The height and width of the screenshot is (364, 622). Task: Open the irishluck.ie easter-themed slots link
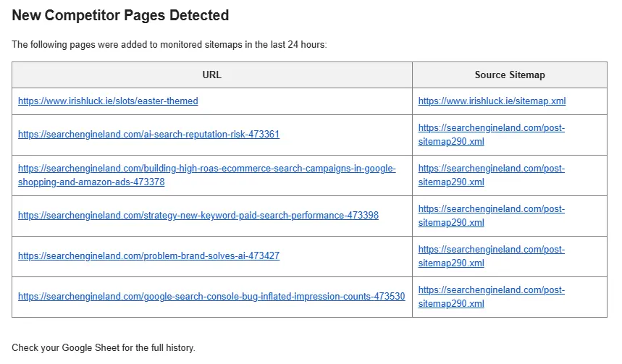pyautogui.click(x=108, y=101)
